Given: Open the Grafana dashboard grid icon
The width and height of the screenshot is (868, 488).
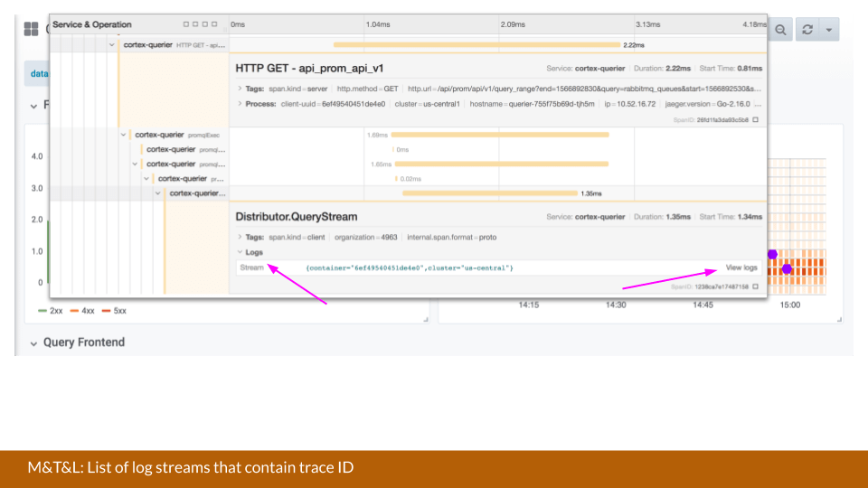Looking at the screenshot, I should click(x=31, y=29).
